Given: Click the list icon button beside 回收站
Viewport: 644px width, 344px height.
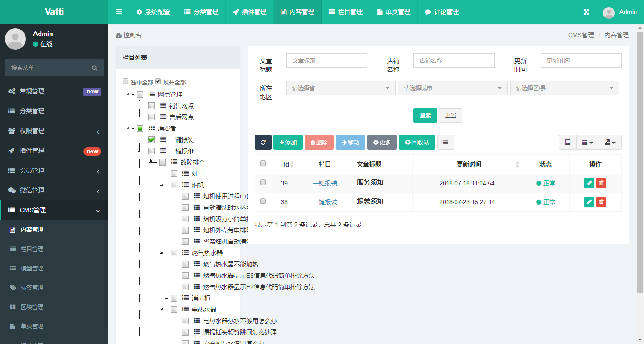Looking at the screenshot, I should 446,143.
